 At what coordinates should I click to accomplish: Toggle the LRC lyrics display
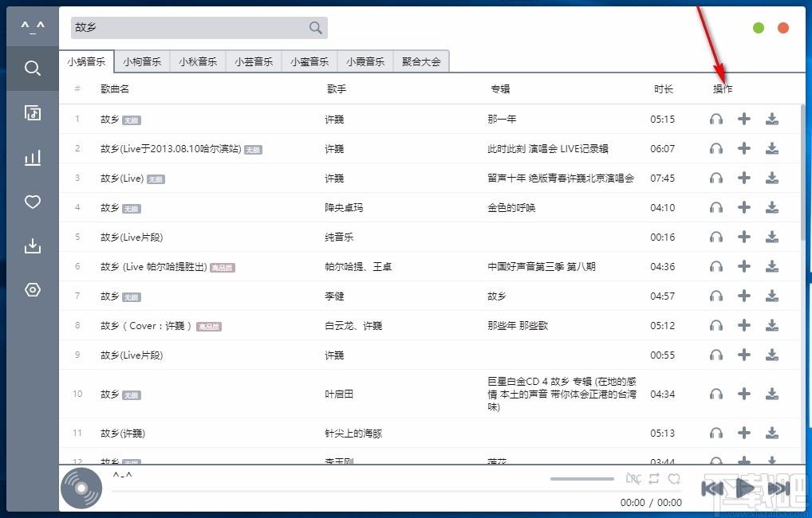[633, 479]
